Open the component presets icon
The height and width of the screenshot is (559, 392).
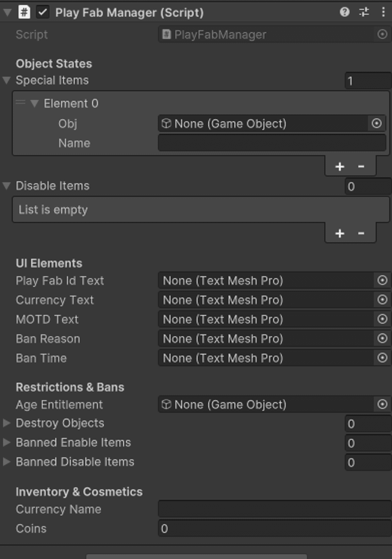(x=364, y=12)
